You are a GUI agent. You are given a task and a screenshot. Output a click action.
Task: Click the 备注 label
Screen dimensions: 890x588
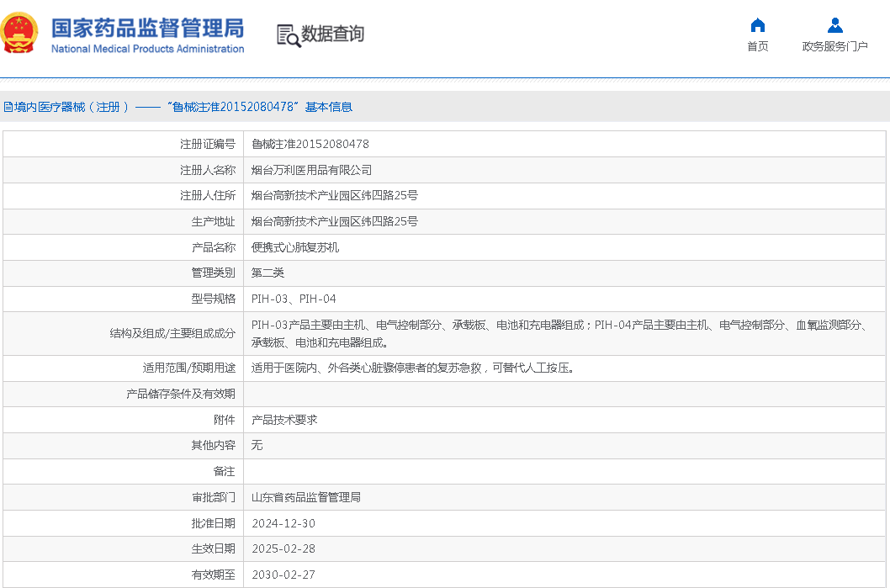[225, 471]
